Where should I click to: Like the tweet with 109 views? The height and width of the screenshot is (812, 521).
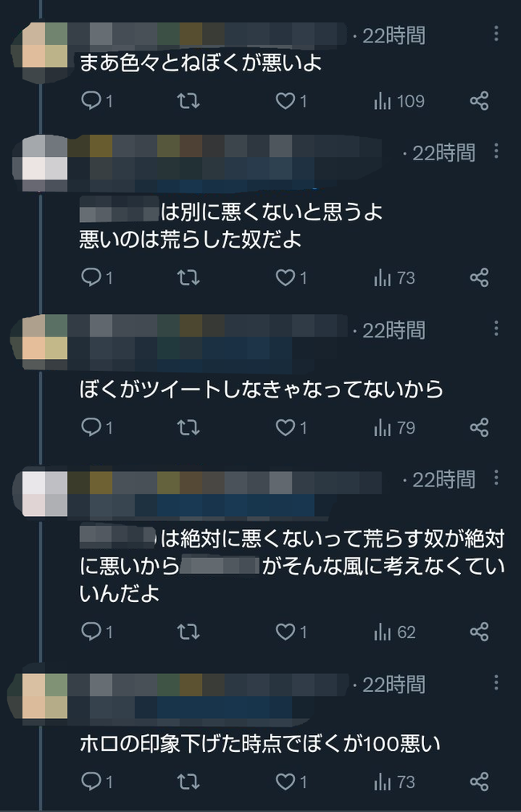[x=291, y=100]
